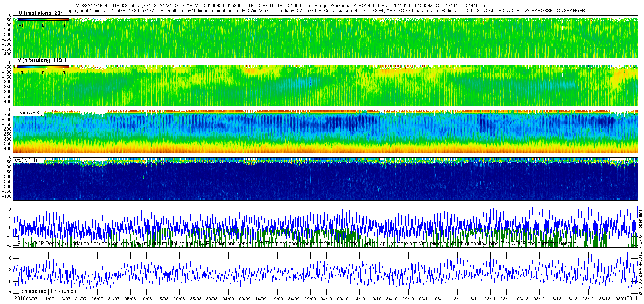
Task: Click the file path title line at top
Action: tap(280, 6)
